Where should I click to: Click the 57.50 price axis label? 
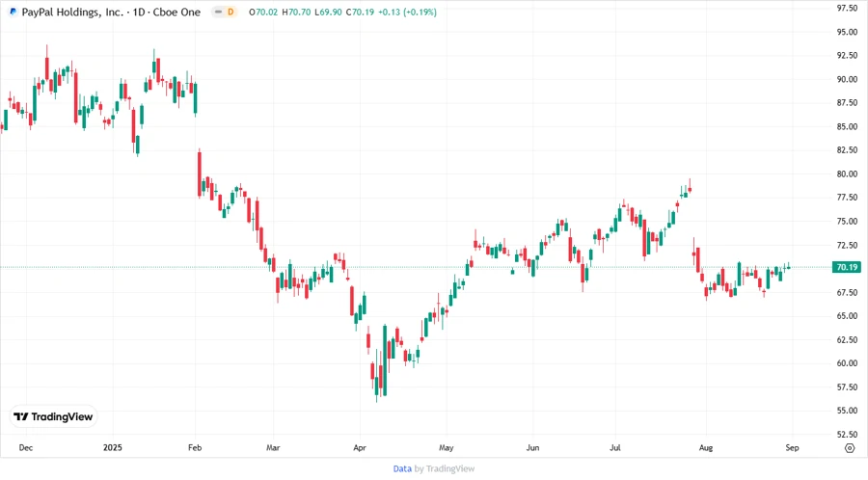pyautogui.click(x=847, y=387)
